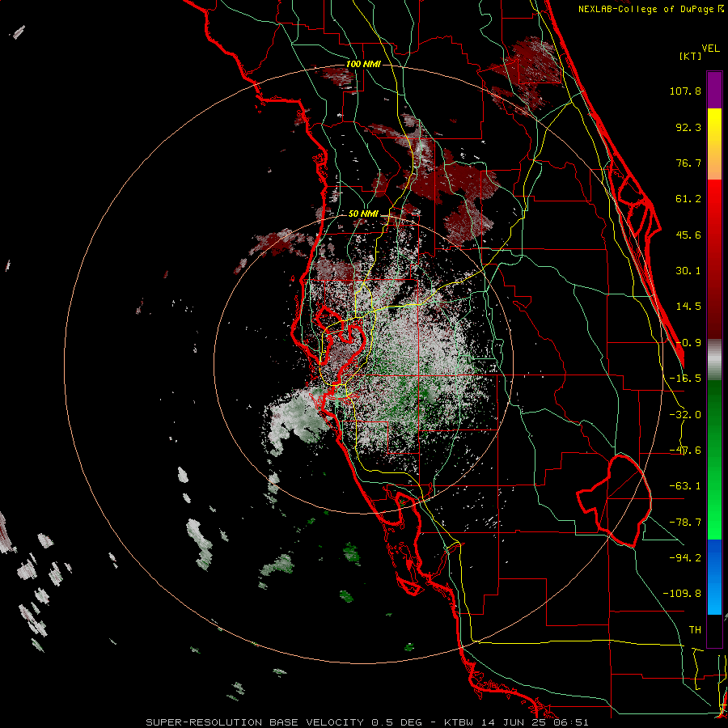
Task: Click the TH threshold label
Action: click(x=695, y=630)
